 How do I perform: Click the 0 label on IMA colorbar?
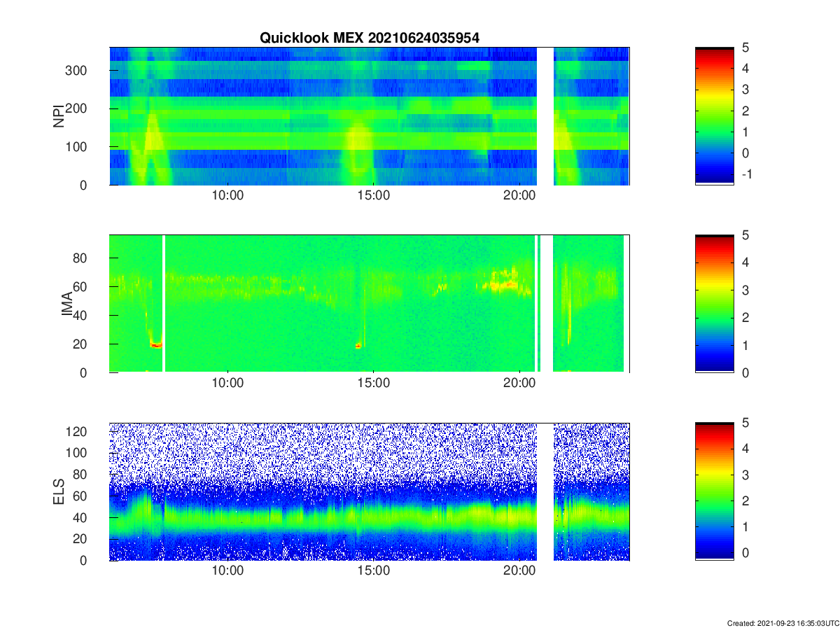[746, 372]
